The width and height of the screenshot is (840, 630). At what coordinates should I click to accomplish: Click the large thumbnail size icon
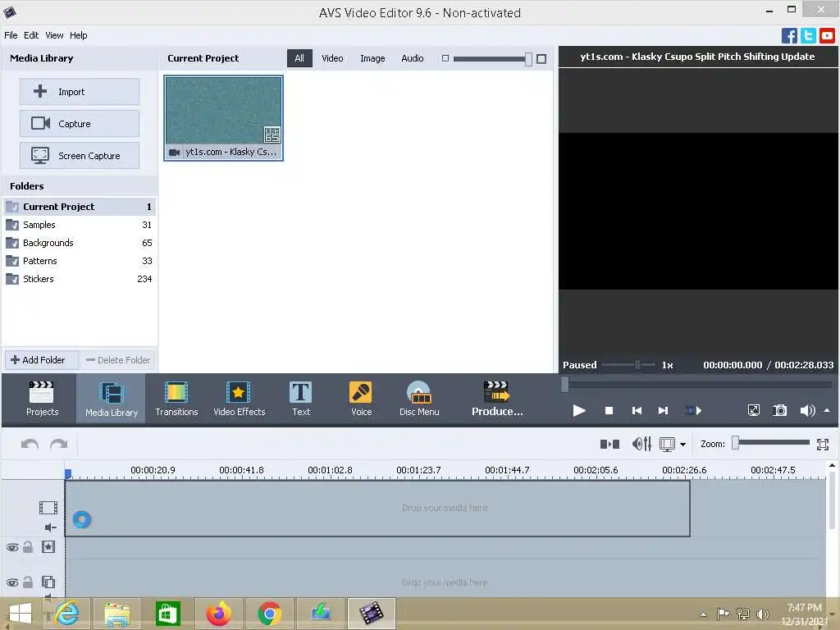pos(541,59)
